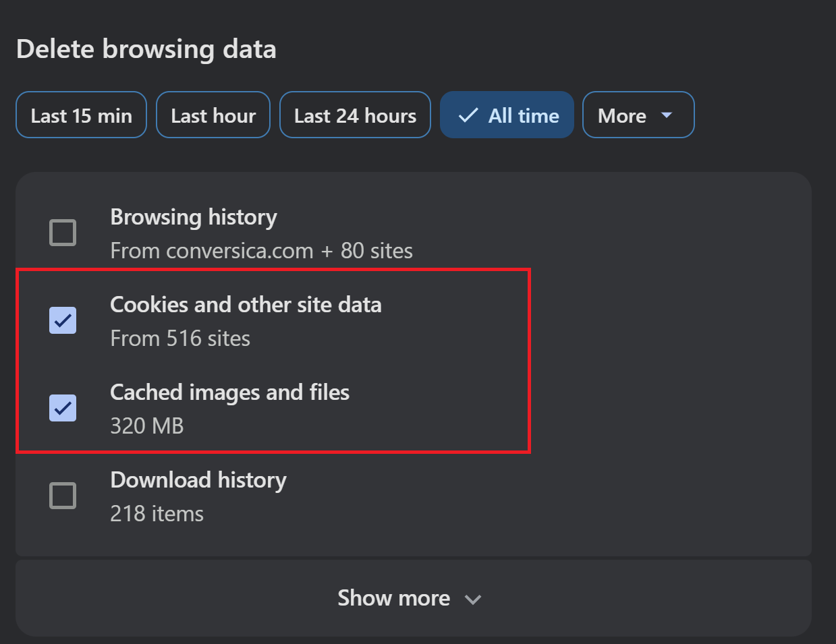The height and width of the screenshot is (644, 836).
Task: Click the Cookies and other site data label
Action: point(246,305)
